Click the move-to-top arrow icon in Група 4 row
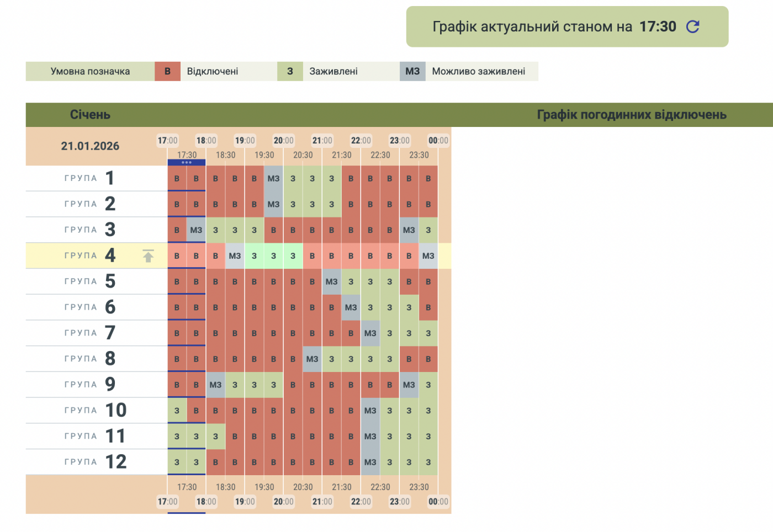This screenshot has width=773, height=532. [148, 256]
